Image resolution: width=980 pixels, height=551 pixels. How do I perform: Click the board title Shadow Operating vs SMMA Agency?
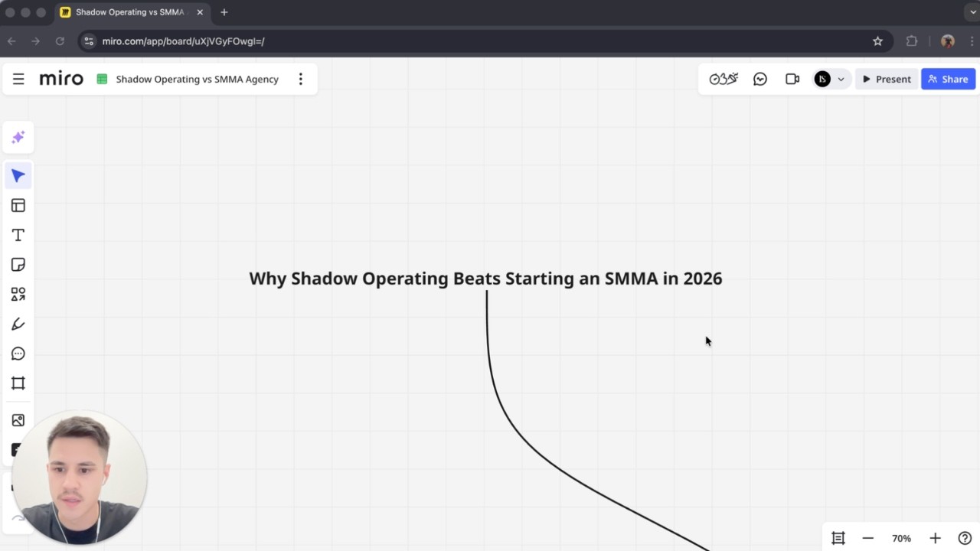(x=197, y=79)
